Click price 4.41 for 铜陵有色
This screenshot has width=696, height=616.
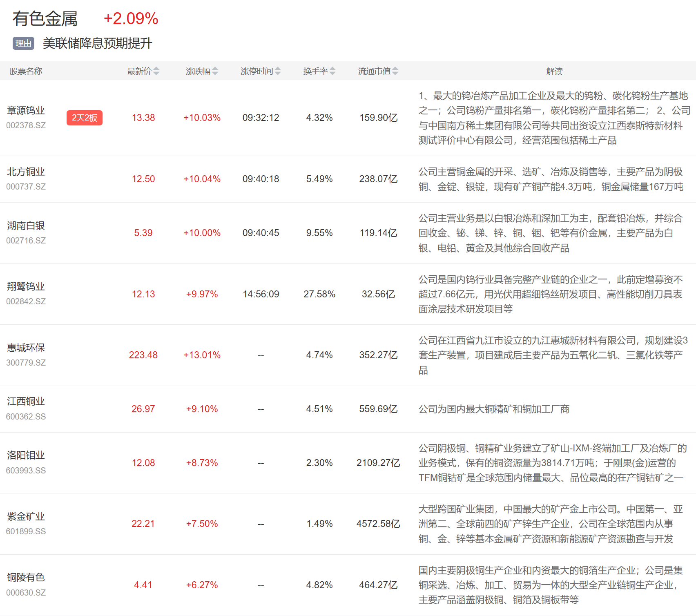pos(143,585)
